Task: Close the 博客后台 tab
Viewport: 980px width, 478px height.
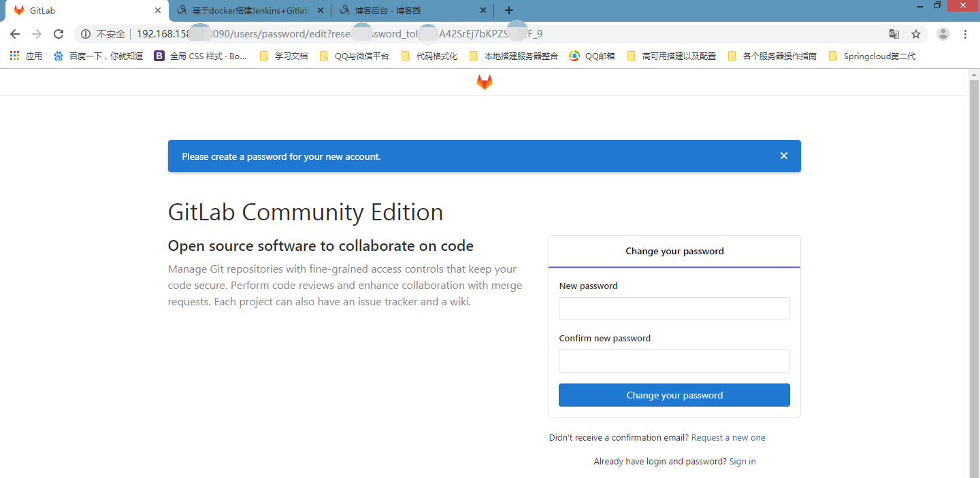Action: (484, 10)
